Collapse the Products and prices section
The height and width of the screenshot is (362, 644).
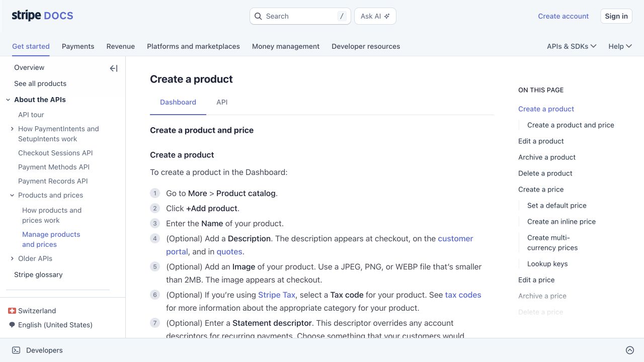tap(12, 195)
